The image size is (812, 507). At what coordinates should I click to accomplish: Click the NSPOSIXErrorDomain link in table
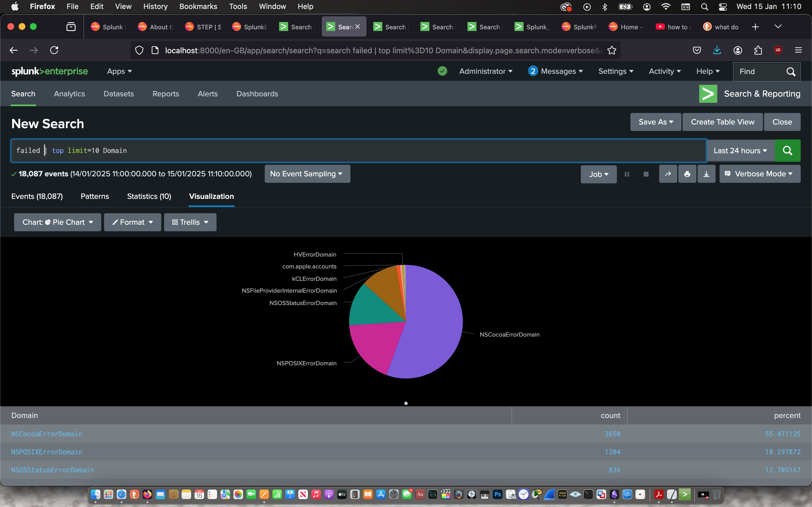click(x=47, y=452)
